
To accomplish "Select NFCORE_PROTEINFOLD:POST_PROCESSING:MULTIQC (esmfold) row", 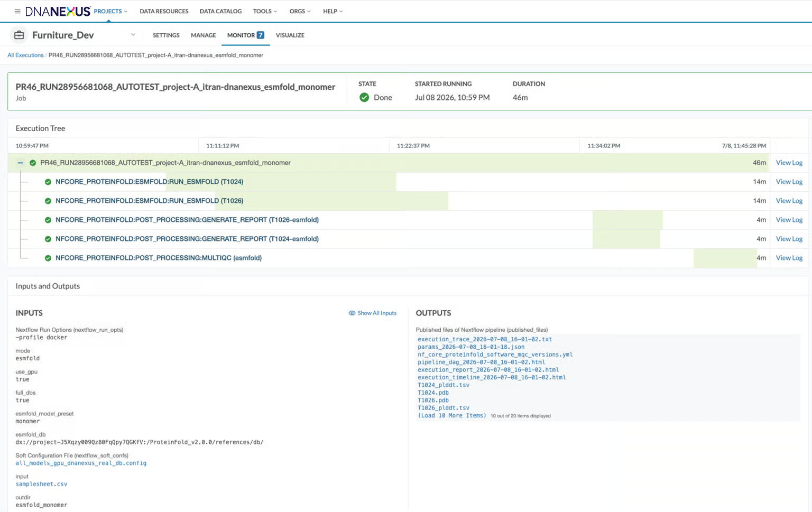I will pos(389,258).
